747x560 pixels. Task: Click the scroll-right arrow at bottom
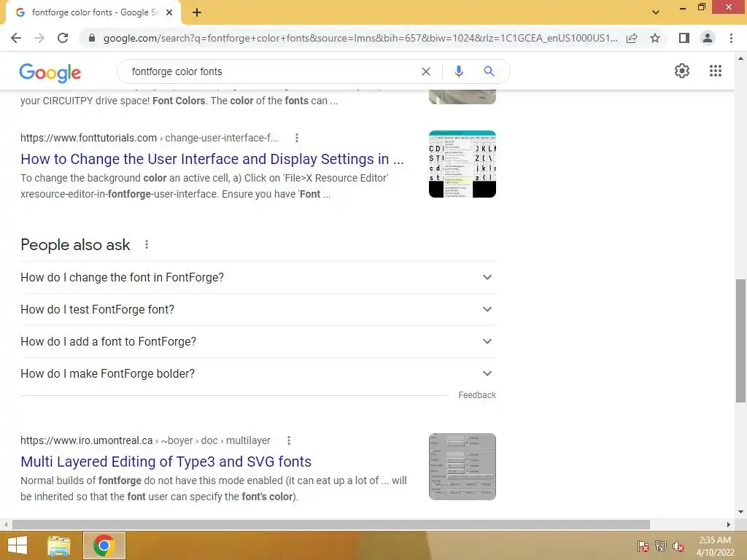click(729, 524)
